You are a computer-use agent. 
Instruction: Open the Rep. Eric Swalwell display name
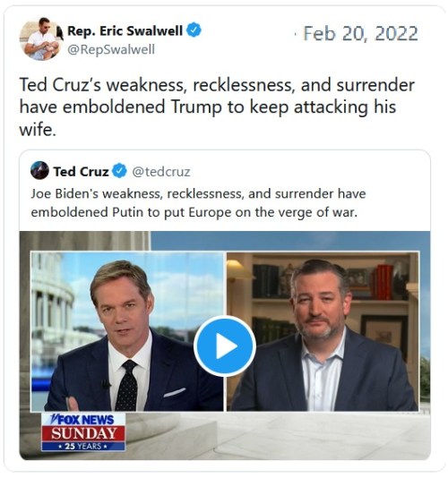125,30
